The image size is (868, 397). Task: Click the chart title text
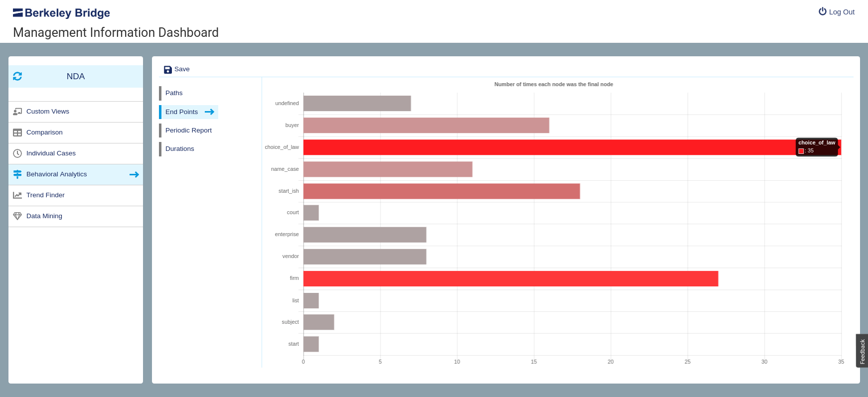tap(554, 85)
